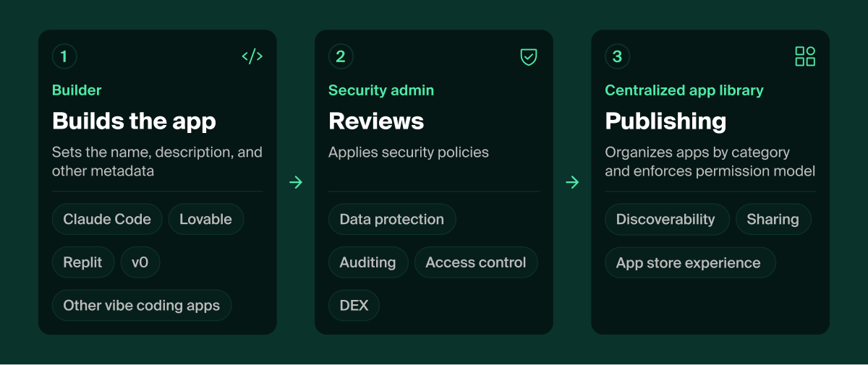Select the Lovable chip
This screenshot has height=365, width=868.
(206, 219)
